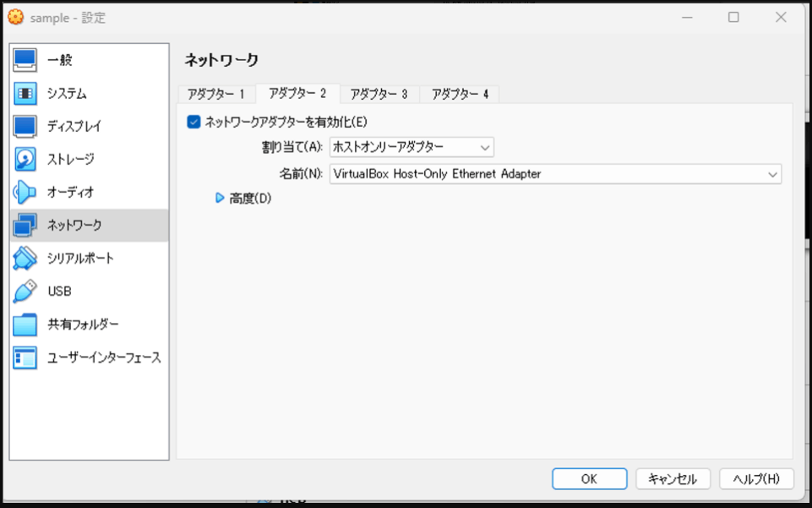The image size is (812, 508).
Task: Select the シリアルポート label in the sidebar
Action: coord(80,259)
